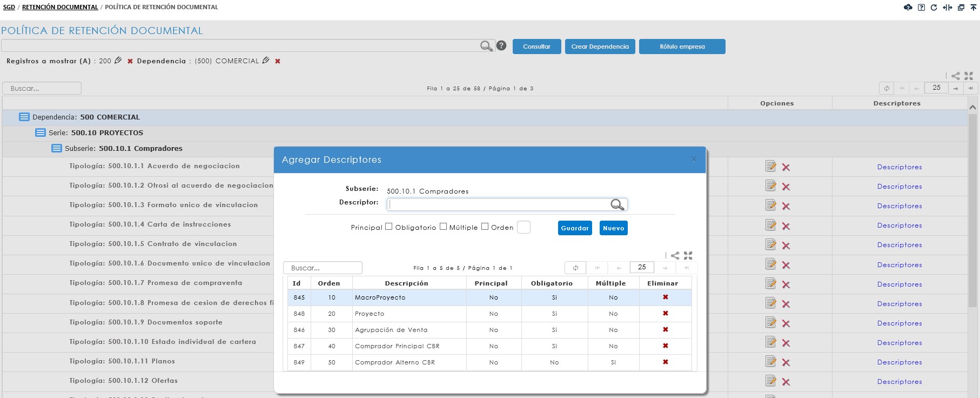Click the rows-per-page box in main pager
This screenshot has height=398, width=980.
936,88
